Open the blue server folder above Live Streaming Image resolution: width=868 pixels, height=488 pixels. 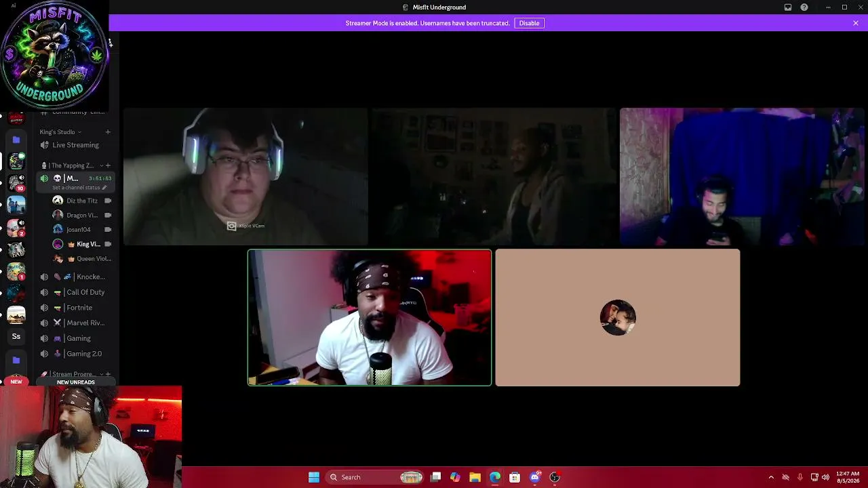point(16,140)
